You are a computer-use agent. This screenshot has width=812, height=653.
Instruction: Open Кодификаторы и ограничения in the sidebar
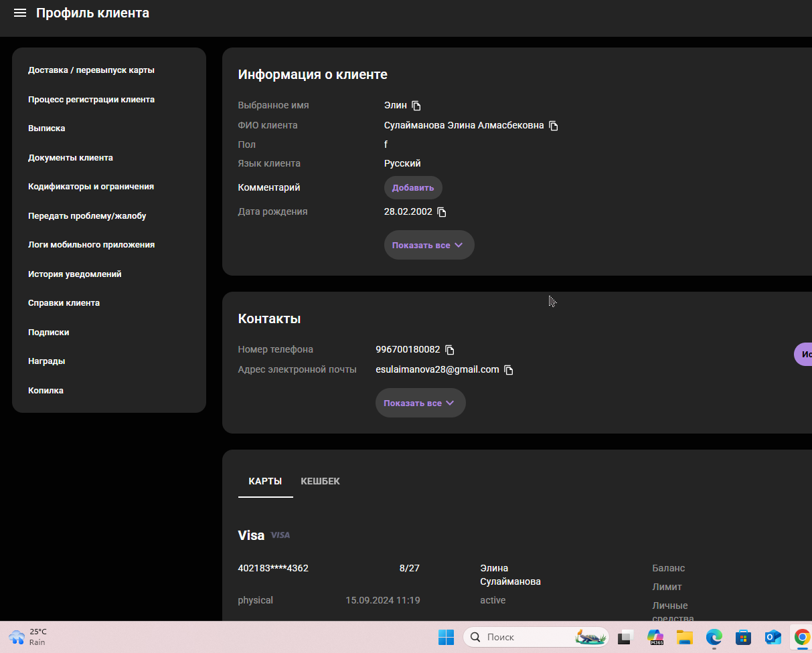(x=91, y=187)
